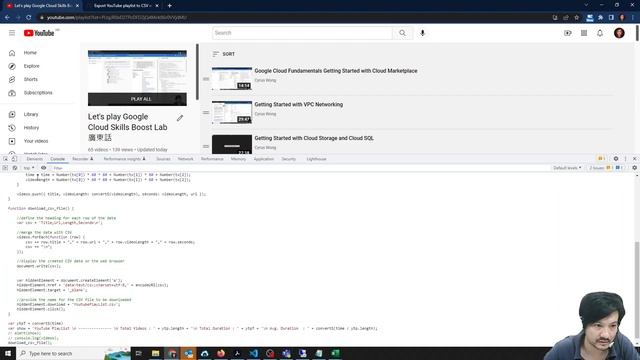Screen dimensions: 640x360
Task: Open the Memory tab in DevTools
Action: [238, 159]
